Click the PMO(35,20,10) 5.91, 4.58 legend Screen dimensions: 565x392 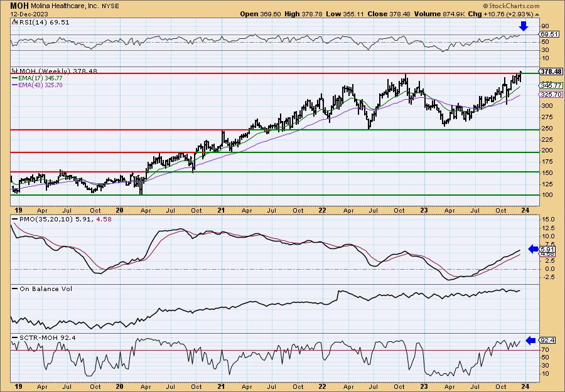pos(65,219)
